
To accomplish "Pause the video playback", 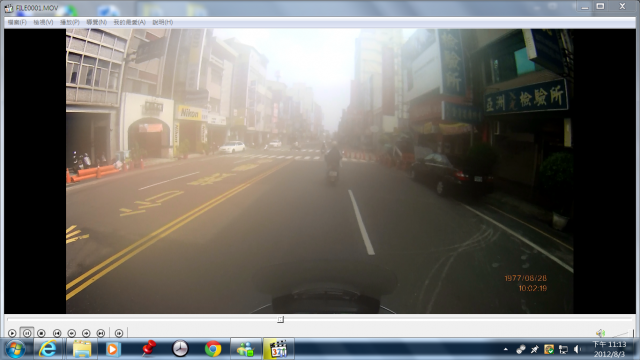I will [x=27, y=333].
